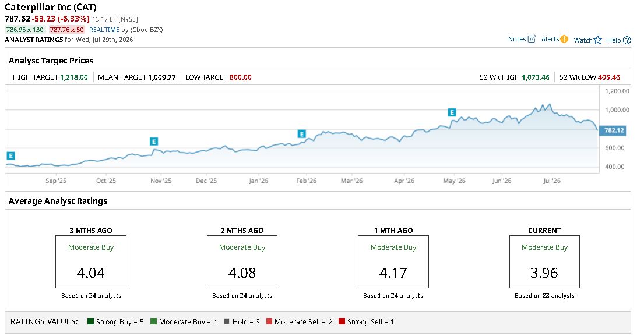Click the Help link
The width and height of the screenshot is (644, 336).
(614, 40)
